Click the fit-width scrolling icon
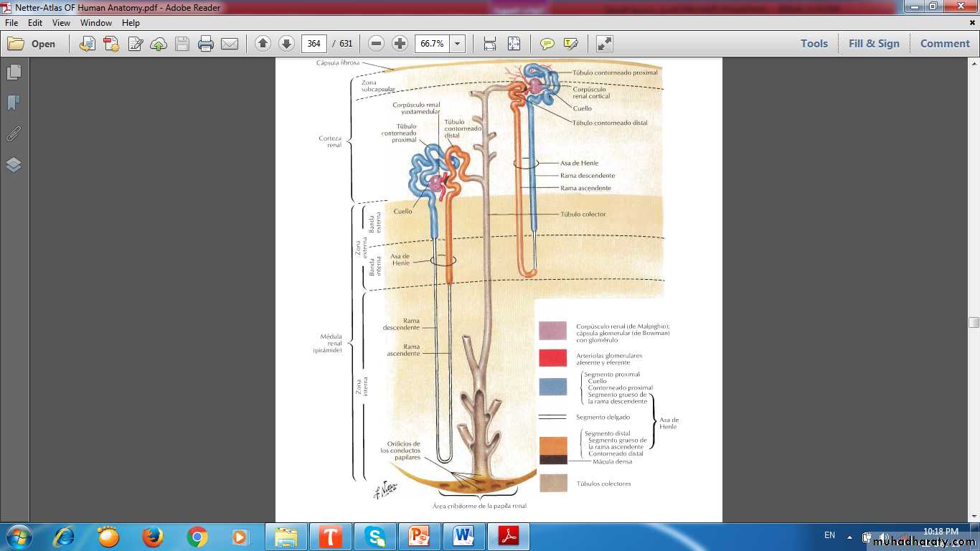Viewport: 980px width, 551px height. pos(490,44)
